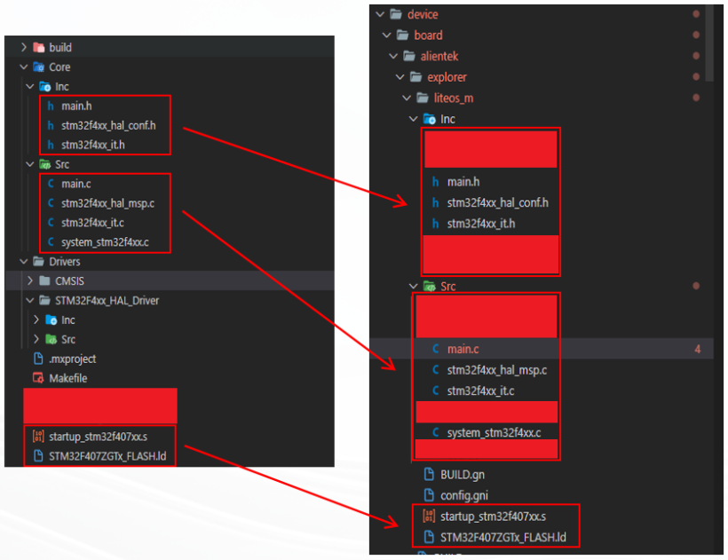The width and height of the screenshot is (728, 560).
Task: Click the Makefile file icon
Action: tap(38, 379)
